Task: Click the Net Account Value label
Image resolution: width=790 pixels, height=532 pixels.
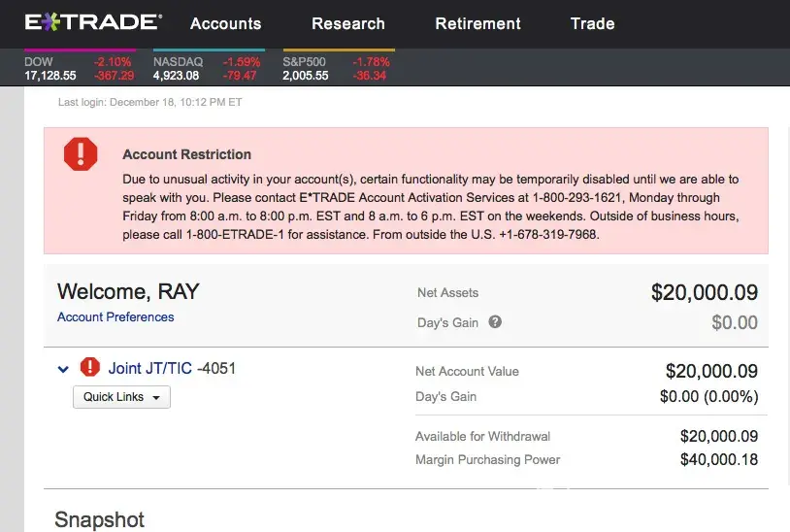Action: pos(467,371)
